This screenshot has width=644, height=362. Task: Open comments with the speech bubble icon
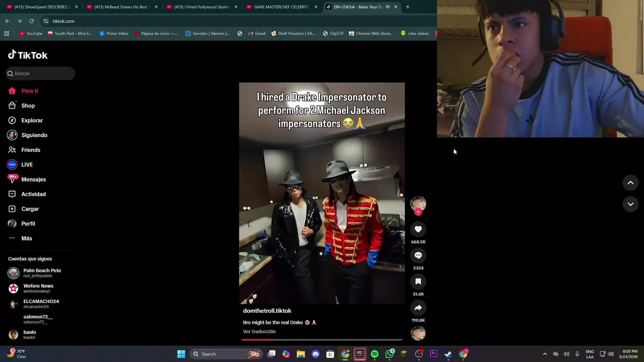(x=418, y=255)
